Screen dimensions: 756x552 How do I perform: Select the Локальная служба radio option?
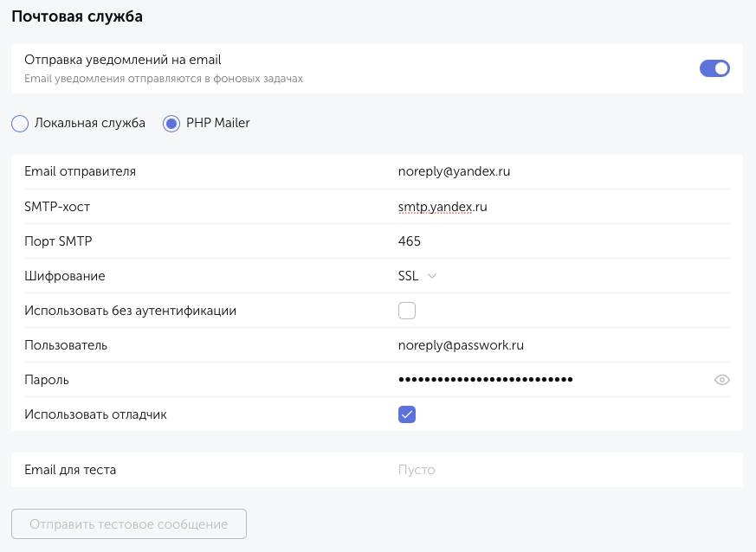click(20, 124)
